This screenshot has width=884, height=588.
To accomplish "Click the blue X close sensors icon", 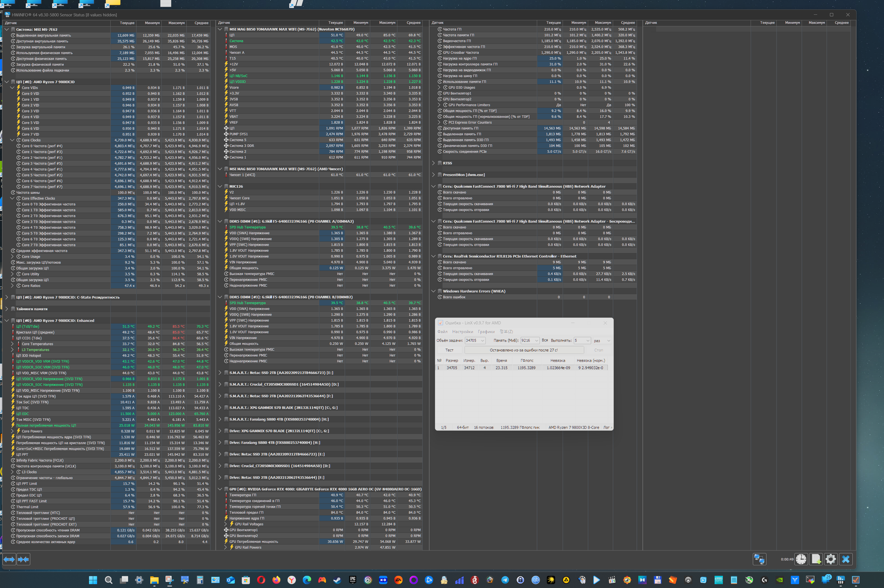I will coord(846,559).
